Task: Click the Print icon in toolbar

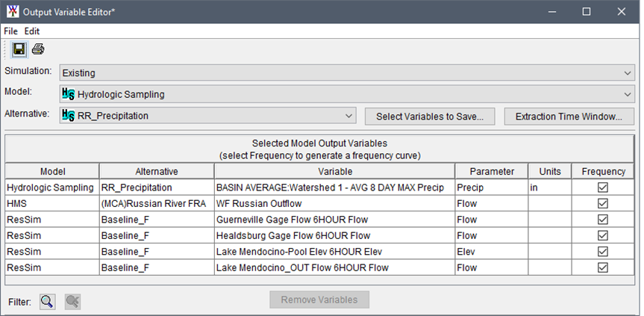Action: 38,50
